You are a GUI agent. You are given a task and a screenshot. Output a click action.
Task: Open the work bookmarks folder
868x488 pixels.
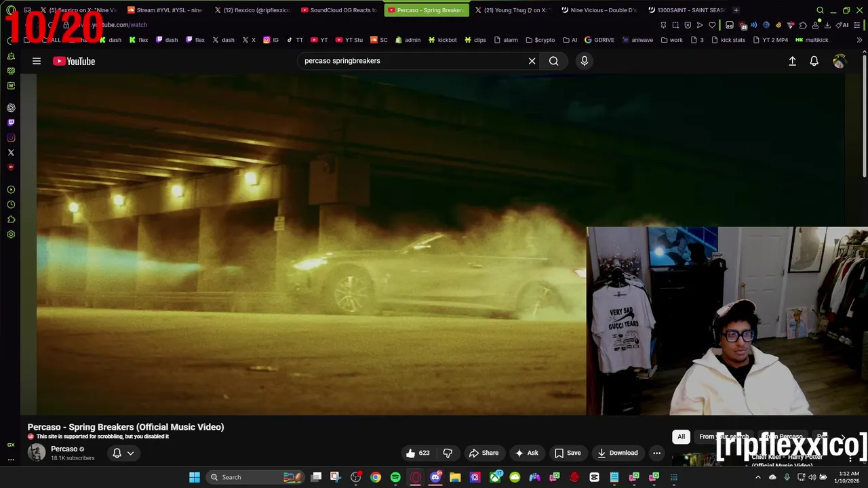pyautogui.click(x=671, y=40)
